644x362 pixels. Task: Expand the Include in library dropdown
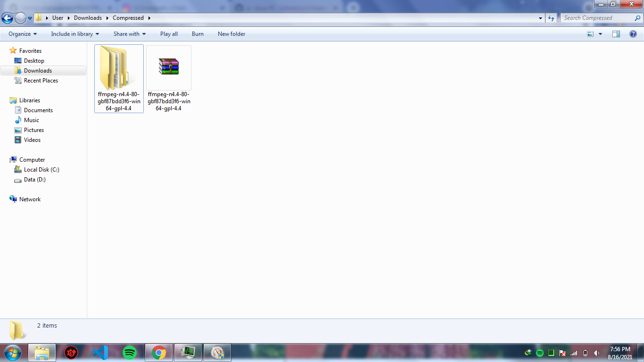75,34
